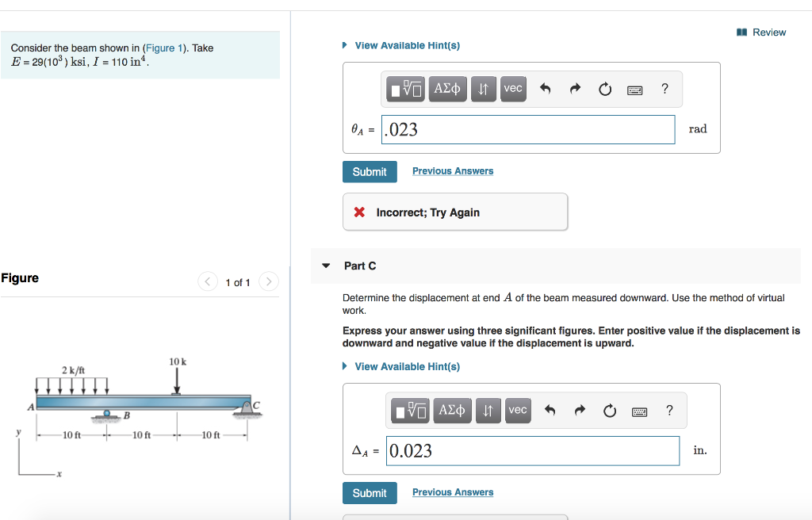The height and width of the screenshot is (520, 812).
Task: Expand View Available Hint(s) in Part C
Action: click(x=401, y=367)
